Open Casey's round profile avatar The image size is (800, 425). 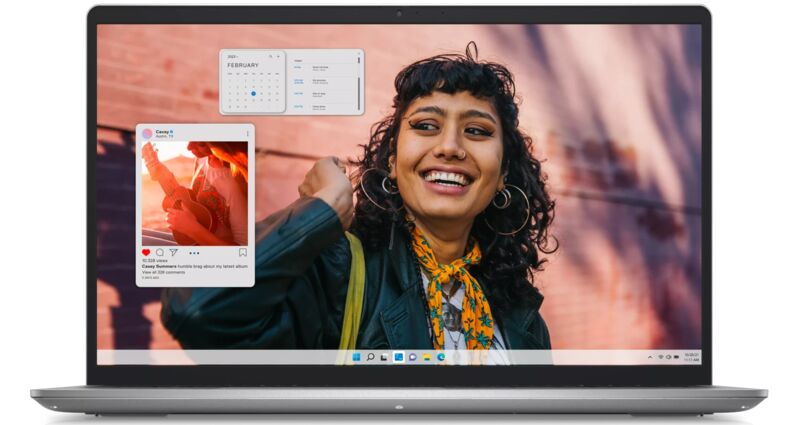coord(147,134)
